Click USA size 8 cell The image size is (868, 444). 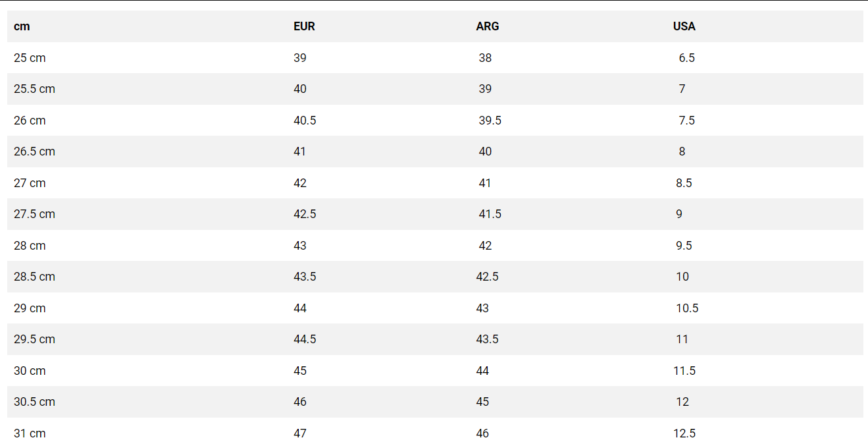click(x=682, y=152)
